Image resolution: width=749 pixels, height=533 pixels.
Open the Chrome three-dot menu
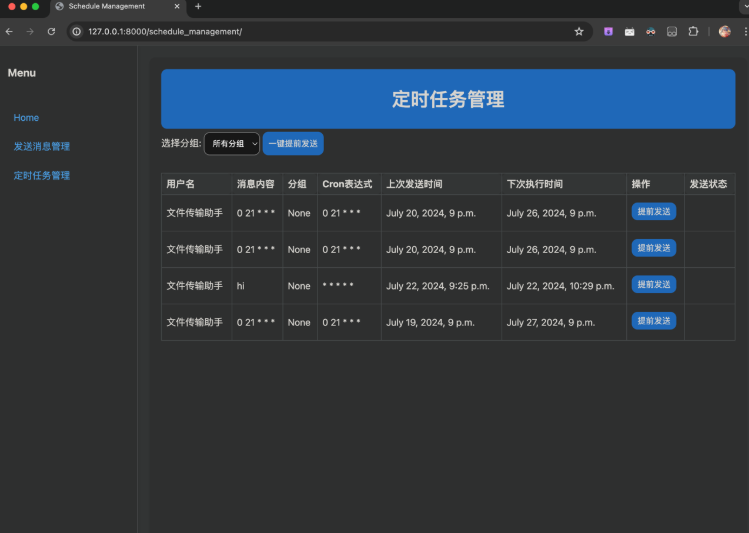[x=745, y=32]
